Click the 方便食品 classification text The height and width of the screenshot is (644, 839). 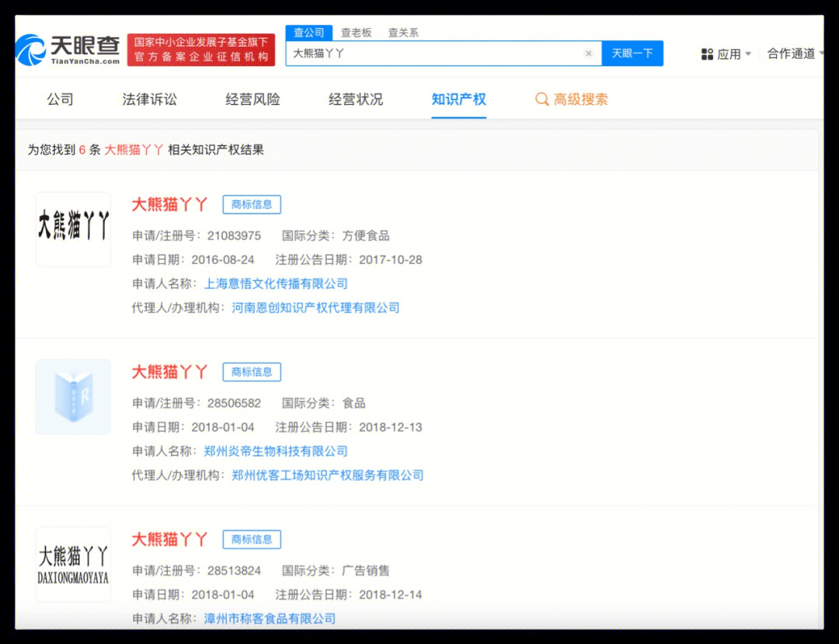[x=366, y=236]
